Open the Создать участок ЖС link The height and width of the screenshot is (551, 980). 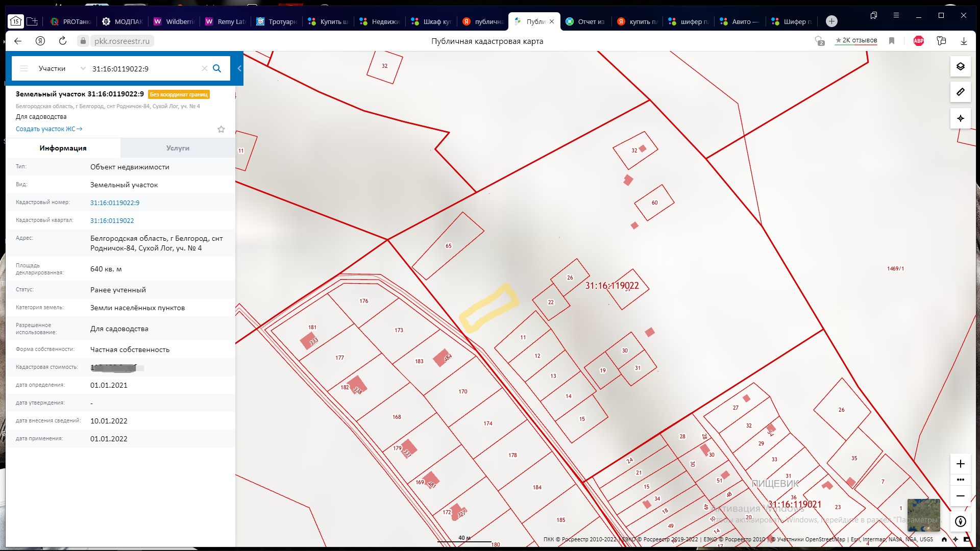pyautogui.click(x=48, y=129)
